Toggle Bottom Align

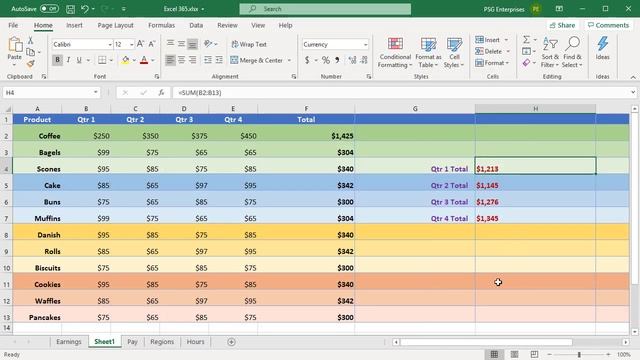click(192, 43)
